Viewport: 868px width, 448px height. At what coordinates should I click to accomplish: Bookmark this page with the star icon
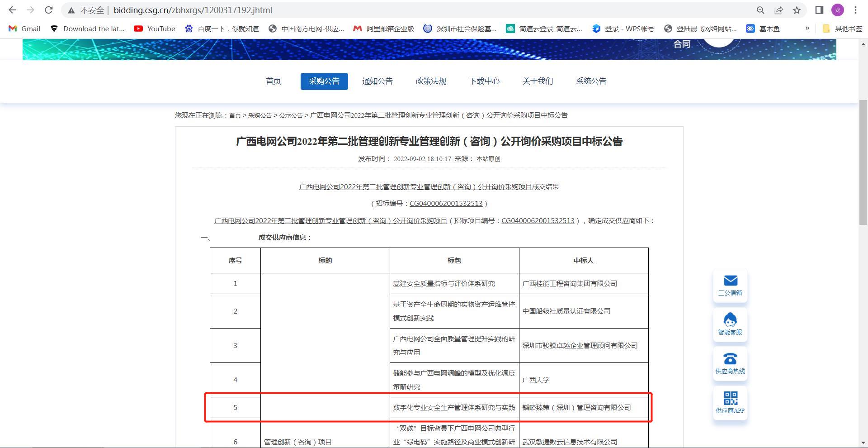tap(797, 10)
